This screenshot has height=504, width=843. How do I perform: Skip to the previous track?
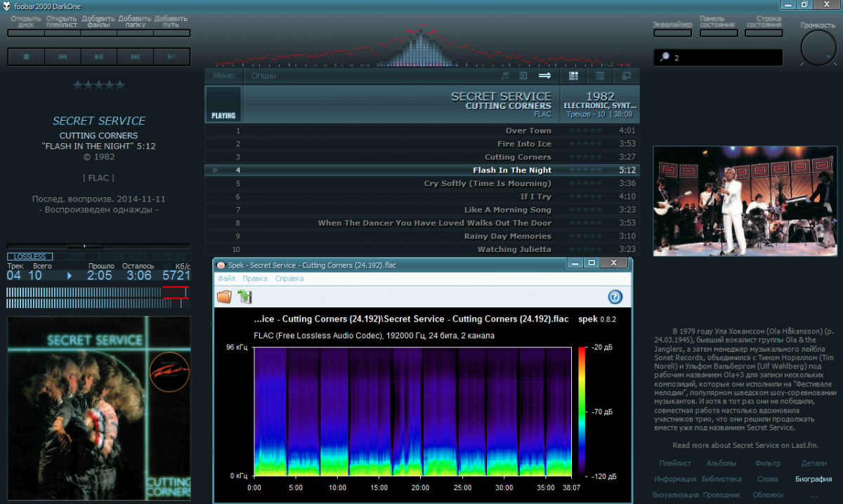[63, 57]
